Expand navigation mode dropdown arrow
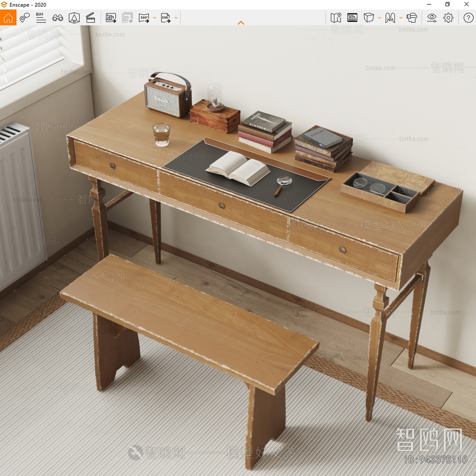The width and height of the screenshot is (476, 476). pyautogui.click(x=401, y=18)
